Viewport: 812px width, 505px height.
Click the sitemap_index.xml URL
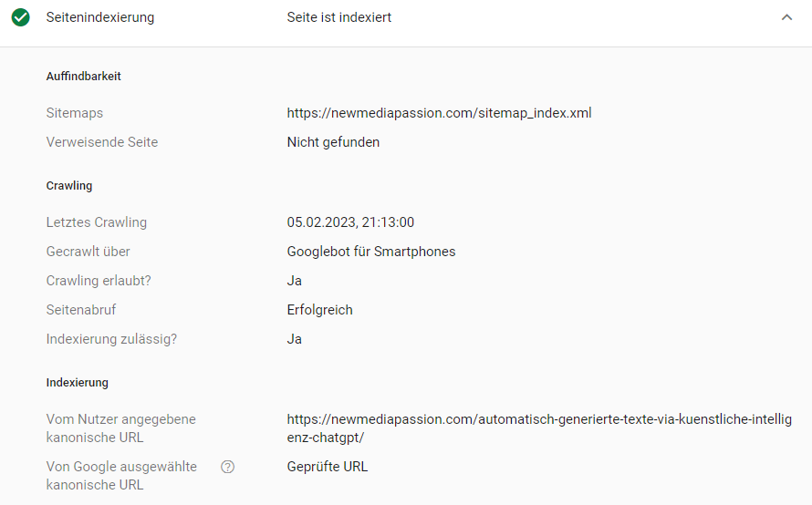click(439, 113)
